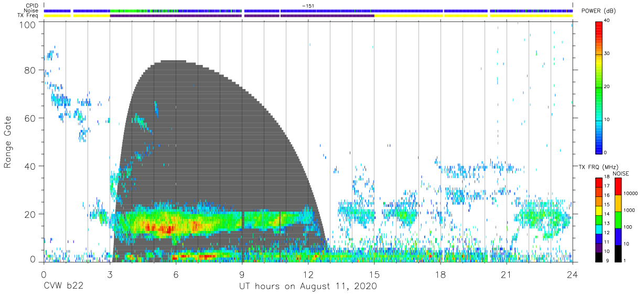The width and height of the screenshot is (644, 297).
Task: Click purple 10–11 MHz swatch in TX legend
Action: pyautogui.click(x=599, y=248)
